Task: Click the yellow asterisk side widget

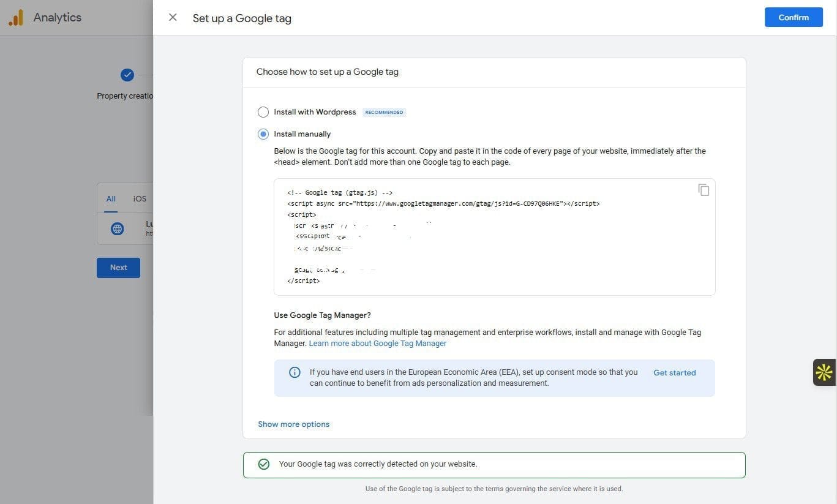Action: click(x=824, y=372)
